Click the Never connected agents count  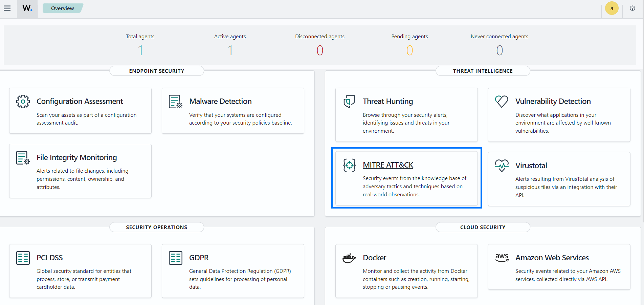click(x=499, y=50)
